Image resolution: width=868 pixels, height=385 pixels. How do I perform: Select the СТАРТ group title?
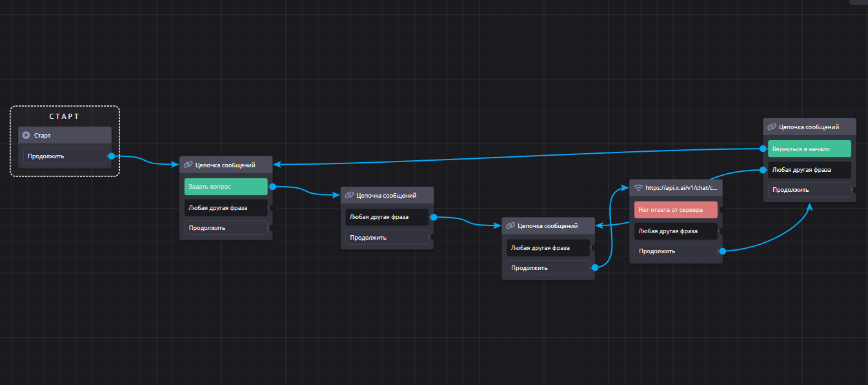coord(65,116)
